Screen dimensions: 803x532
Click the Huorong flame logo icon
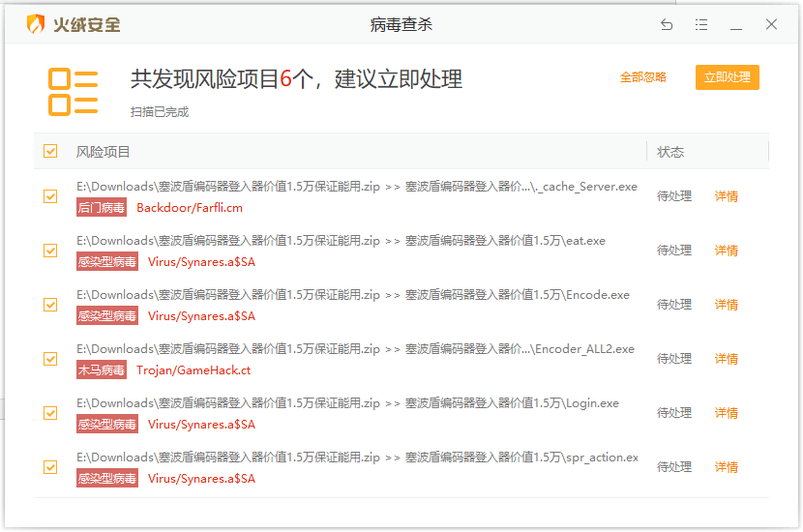[36, 23]
